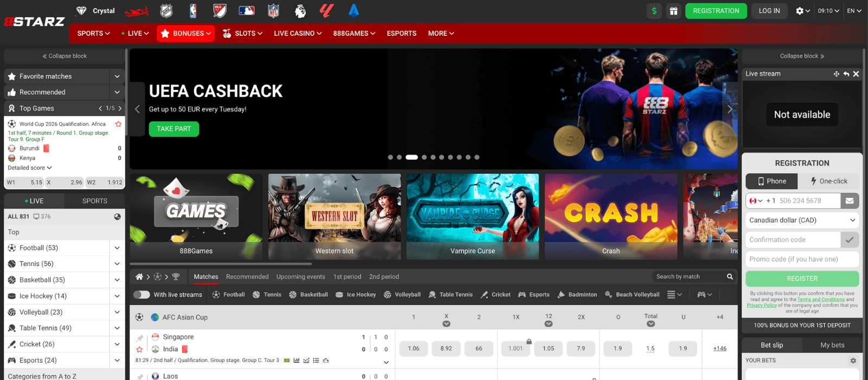Filter matches by Tennis in sport bar

(267, 295)
